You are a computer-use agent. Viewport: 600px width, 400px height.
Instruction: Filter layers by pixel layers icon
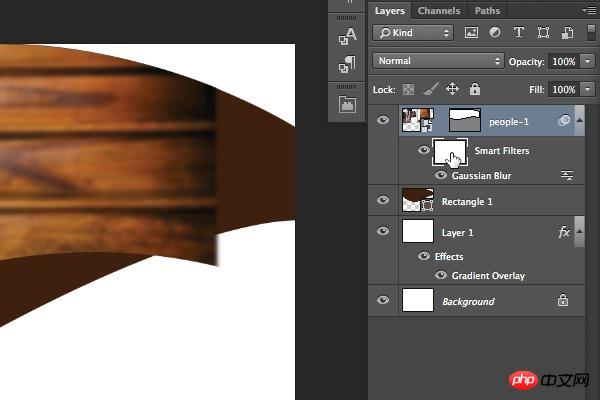coord(471,33)
